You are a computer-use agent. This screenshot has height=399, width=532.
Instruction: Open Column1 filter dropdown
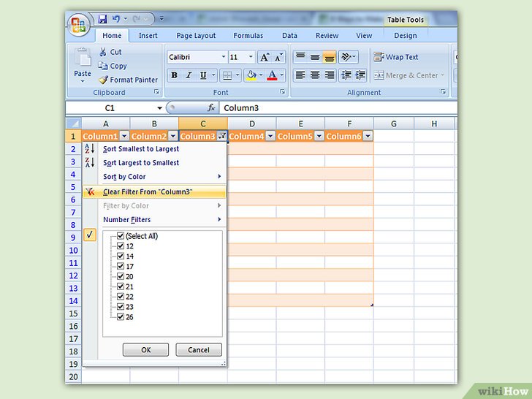(124, 136)
